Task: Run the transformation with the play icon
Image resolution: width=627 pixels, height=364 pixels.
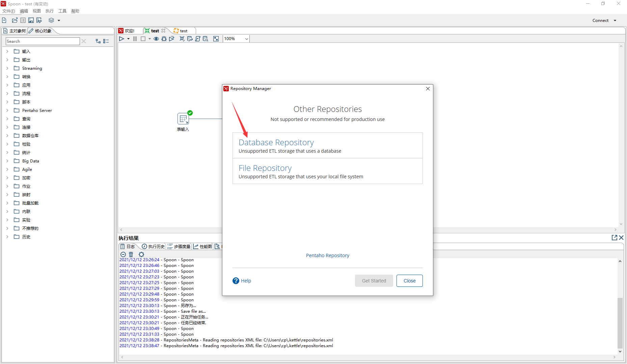Action: coord(122,39)
